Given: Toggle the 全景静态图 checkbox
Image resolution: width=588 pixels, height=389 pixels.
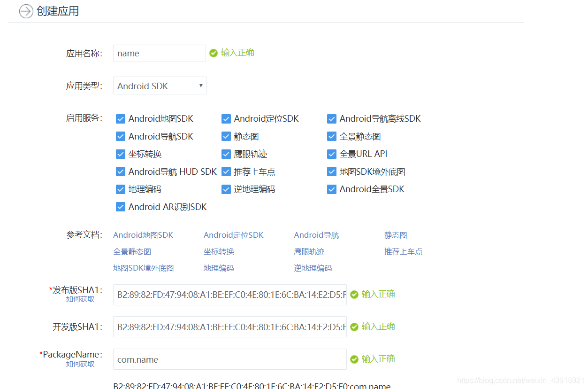Looking at the screenshot, I should 332,136.
